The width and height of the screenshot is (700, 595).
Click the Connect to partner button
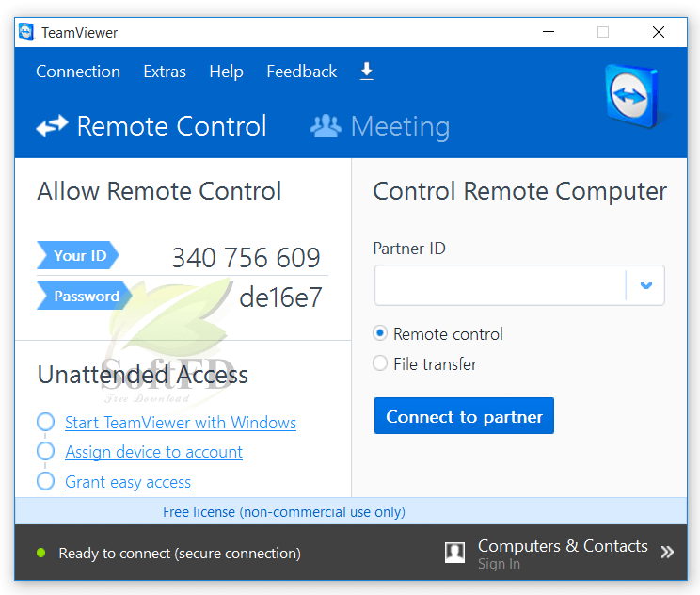click(x=464, y=416)
